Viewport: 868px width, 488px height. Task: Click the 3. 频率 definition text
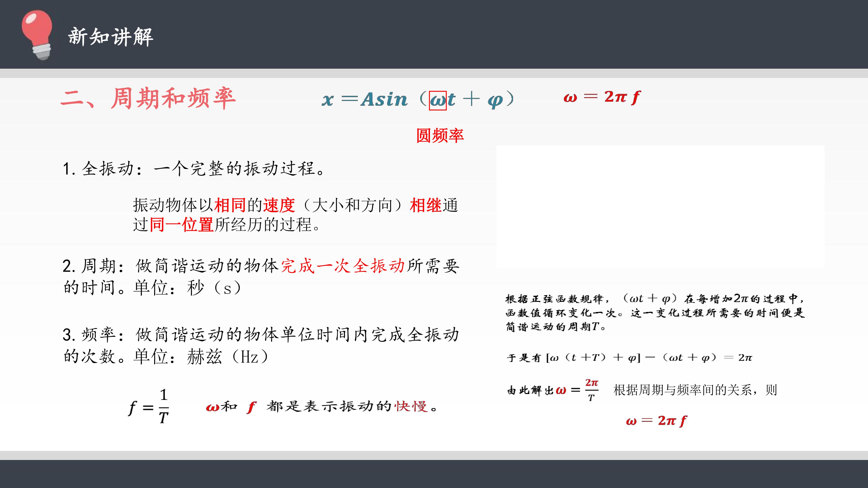coord(261,345)
